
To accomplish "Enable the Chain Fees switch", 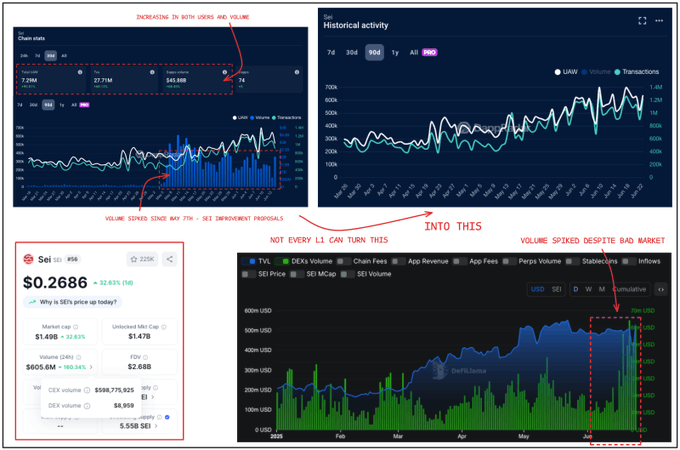I will click(344, 261).
